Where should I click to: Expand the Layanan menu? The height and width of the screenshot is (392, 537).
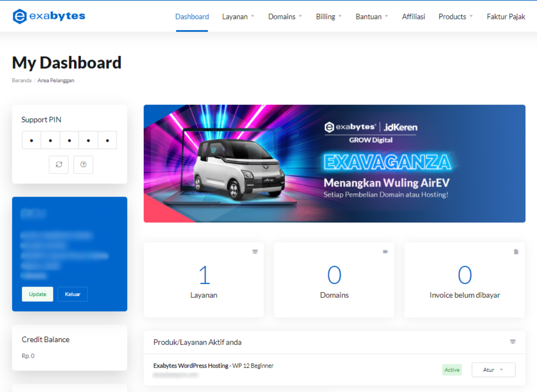coord(238,17)
